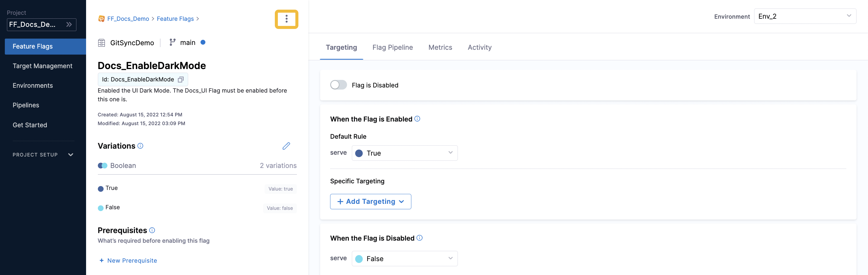This screenshot has height=275, width=868.
Task: Expand the Project Setup section
Action: tap(70, 154)
